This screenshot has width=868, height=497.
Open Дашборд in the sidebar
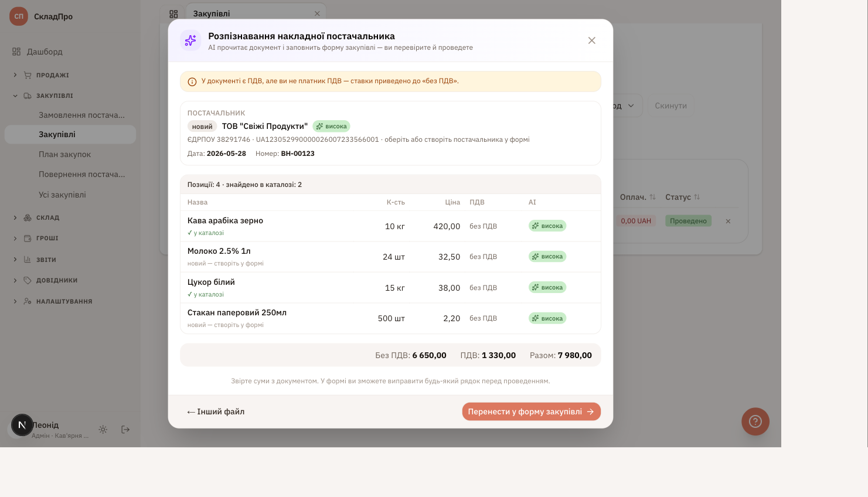point(70,52)
